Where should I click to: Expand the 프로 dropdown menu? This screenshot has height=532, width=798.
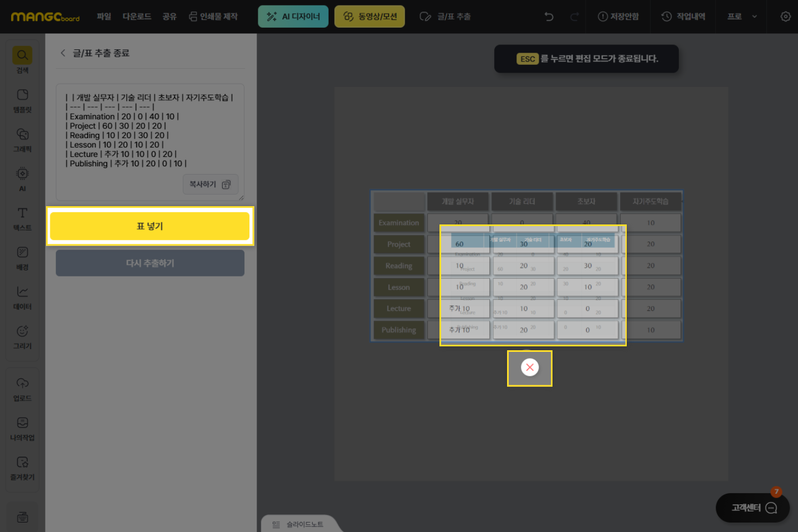[742, 17]
